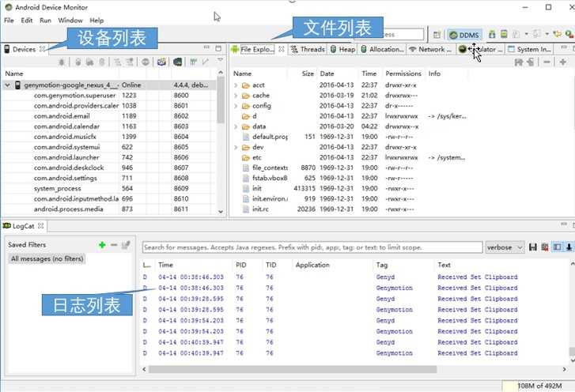The width and height of the screenshot is (575, 392).
Task: Click the Android SDK Manager icon in top toolbar
Action: click(x=492, y=35)
